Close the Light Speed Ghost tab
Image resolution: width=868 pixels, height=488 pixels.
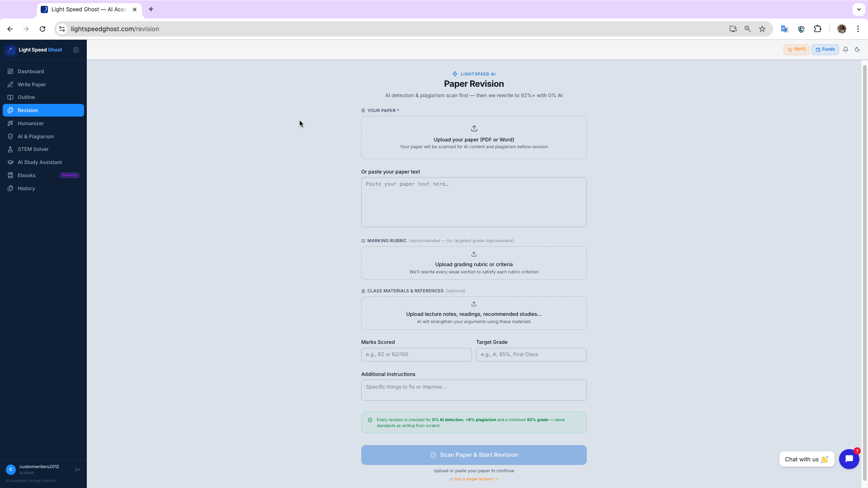pos(134,9)
